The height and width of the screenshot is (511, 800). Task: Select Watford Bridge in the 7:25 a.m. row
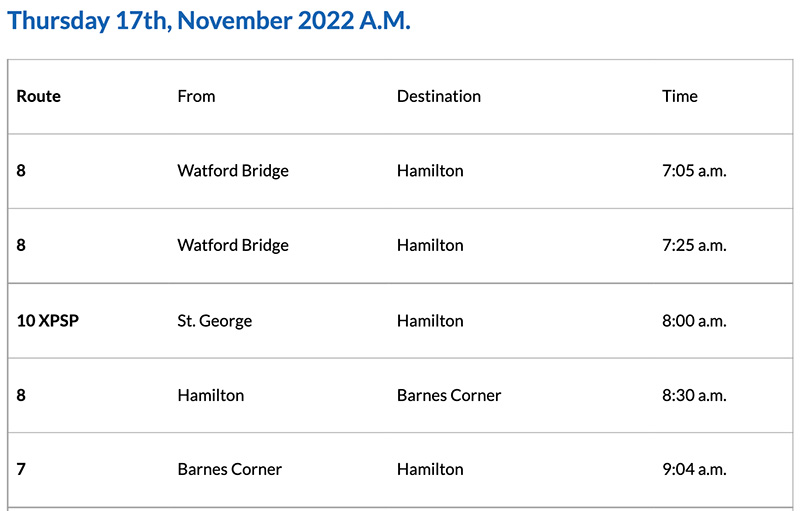point(233,245)
